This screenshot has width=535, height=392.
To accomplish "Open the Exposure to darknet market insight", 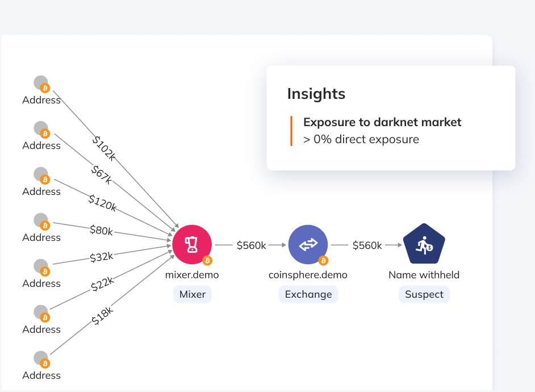I will (382, 122).
